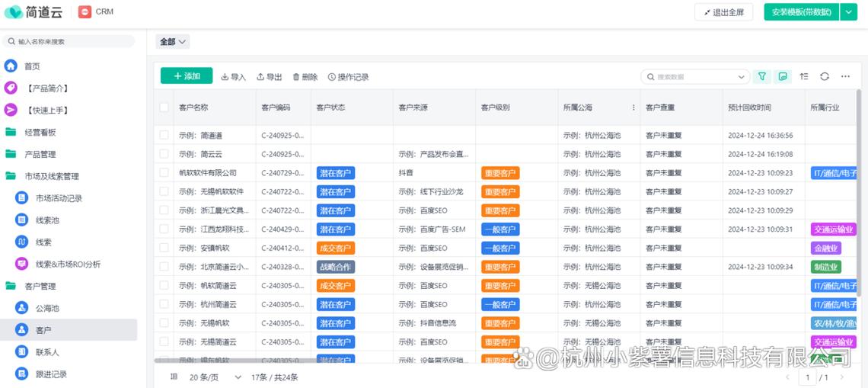Click the 线索 sidebar icon

pyautogui.click(x=21, y=242)
